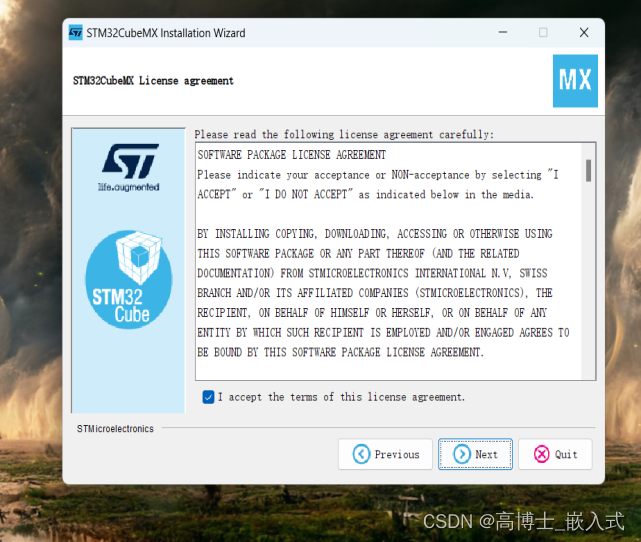The image size is (641, 542).
Task: Click the ST icon in the title bar
Action: point(76,33)
